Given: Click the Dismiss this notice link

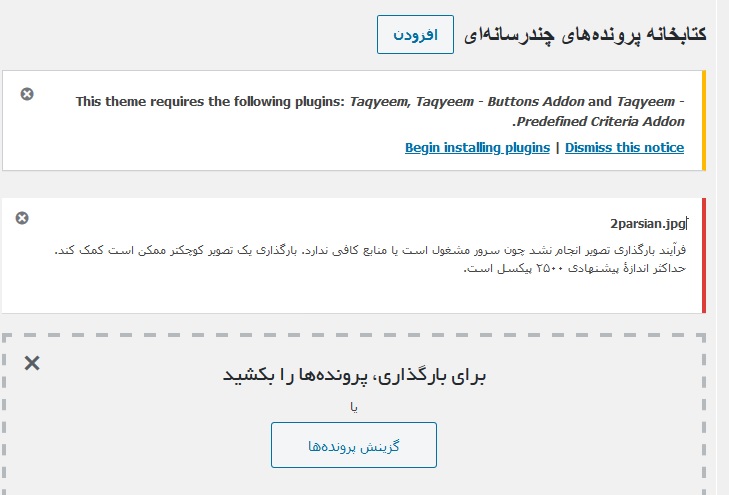Looking at the screenshot, I should pos(624,147).
